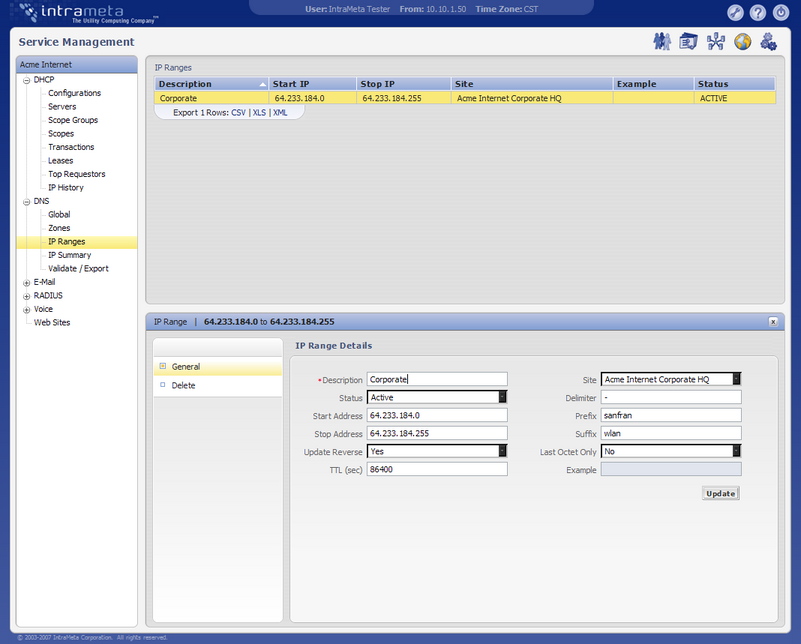
Task: Open the device list toolbar icon
Action: coord(689,41)
